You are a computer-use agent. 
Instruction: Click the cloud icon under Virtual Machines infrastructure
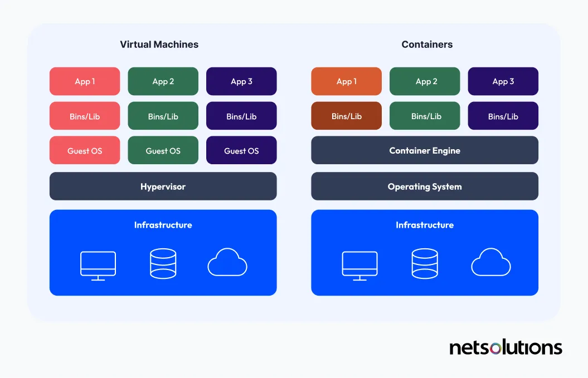[x=227, y=262]
